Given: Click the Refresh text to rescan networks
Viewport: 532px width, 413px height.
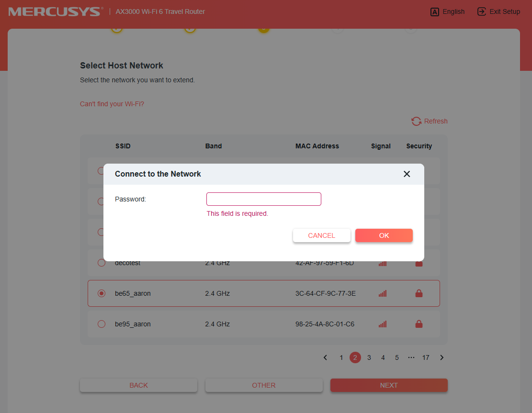Looking at the screenshot, I should 436,121.
